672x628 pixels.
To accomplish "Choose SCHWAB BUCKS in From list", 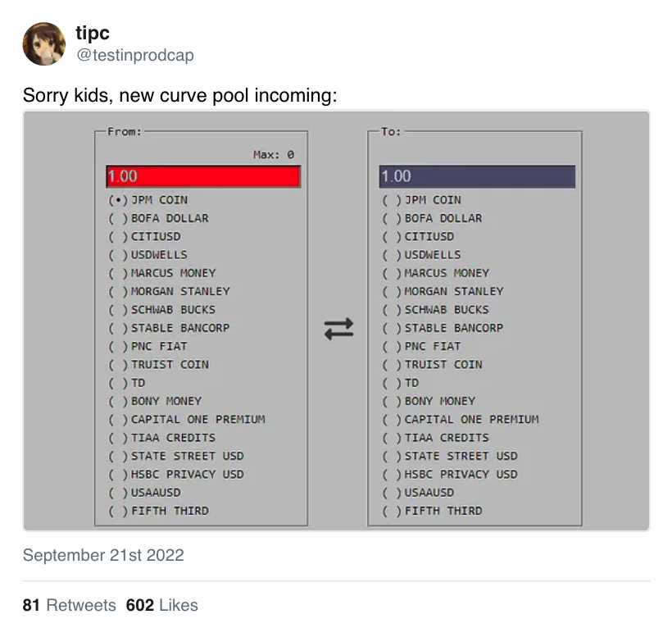I will 118,310.
